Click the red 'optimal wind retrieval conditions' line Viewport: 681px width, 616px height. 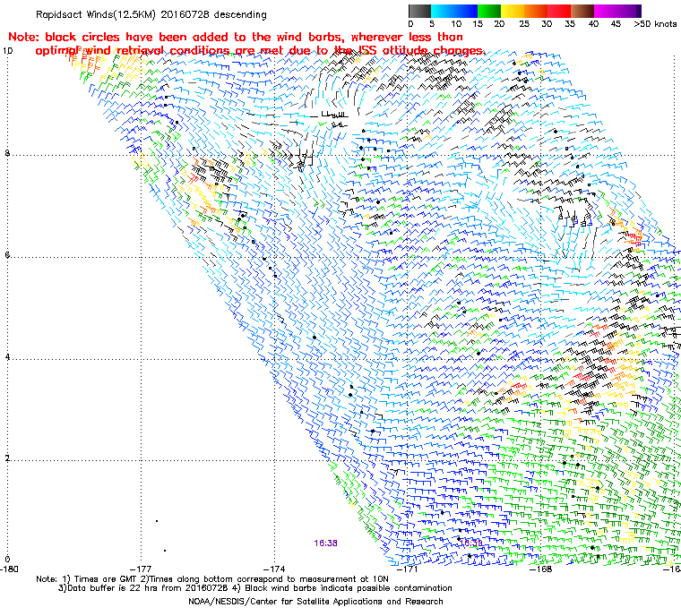(260, 51)
